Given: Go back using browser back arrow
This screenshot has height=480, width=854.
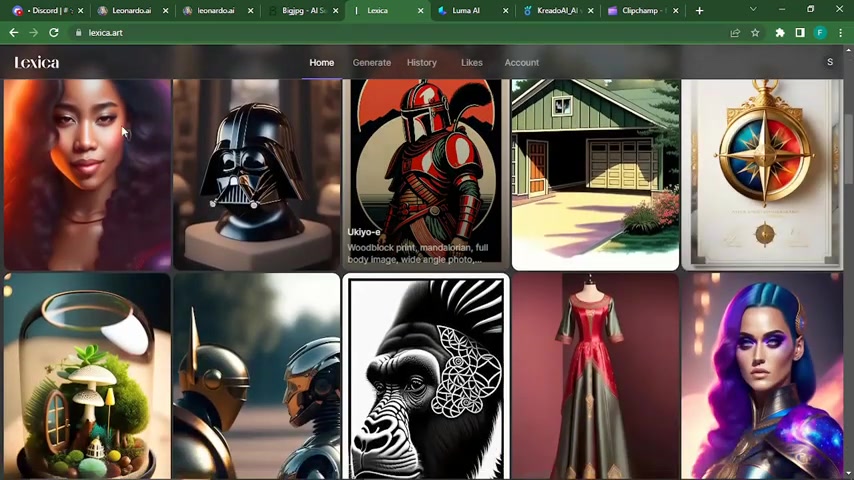Looking at the screenshot, I should pyautogui.click(x=14, y=33).
